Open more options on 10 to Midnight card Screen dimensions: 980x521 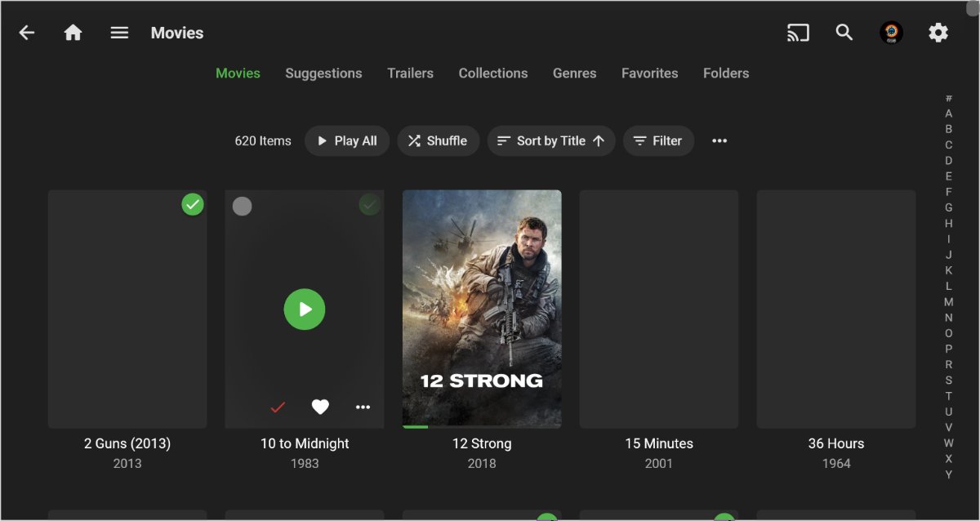[363, 407]
